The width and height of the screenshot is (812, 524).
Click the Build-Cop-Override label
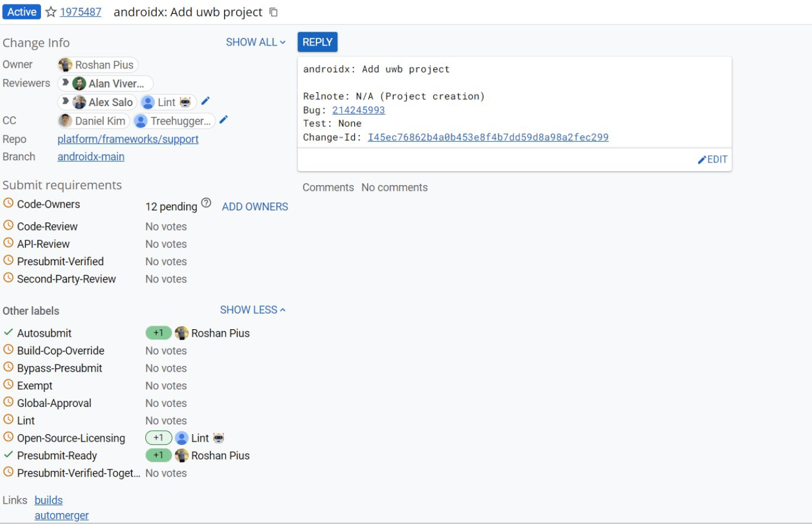(61, 350)
